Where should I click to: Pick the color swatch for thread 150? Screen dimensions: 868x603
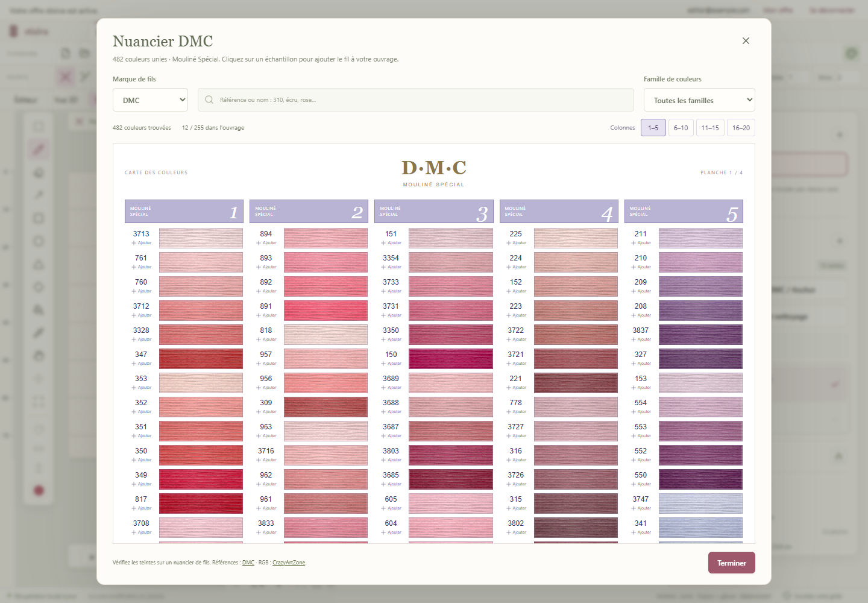tap(451, 359)
